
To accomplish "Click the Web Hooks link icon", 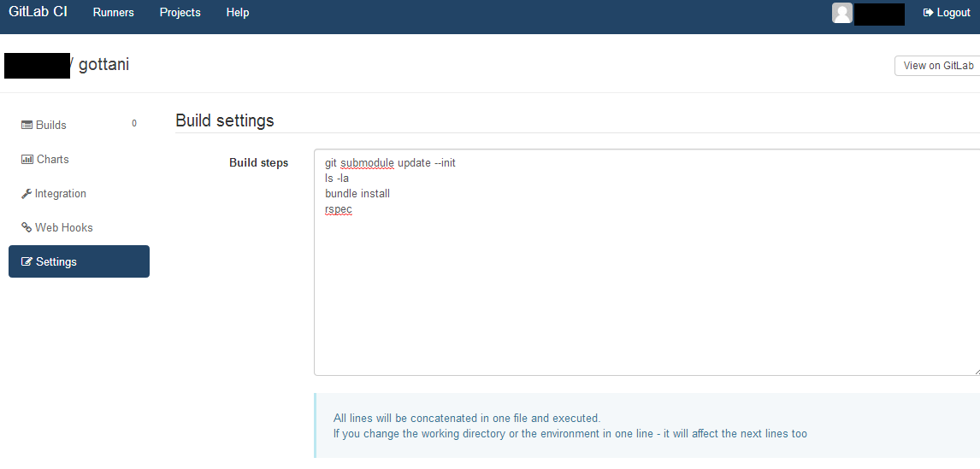I will 27,227.
